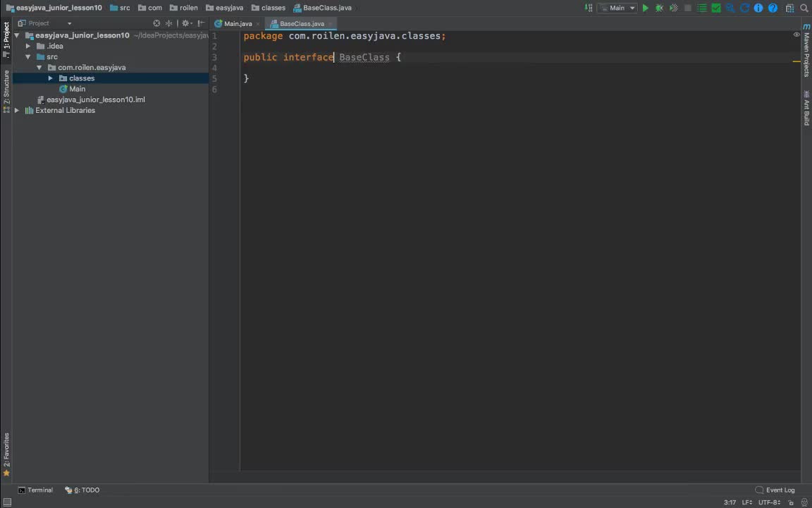Run the Main configuration with green play button
The image size is (812, 508).
[x=645, y=8]
